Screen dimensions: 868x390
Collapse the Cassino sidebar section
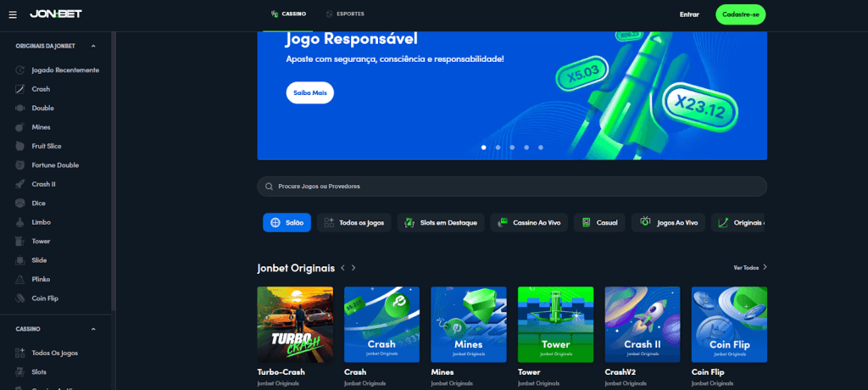tap(93, 329)
